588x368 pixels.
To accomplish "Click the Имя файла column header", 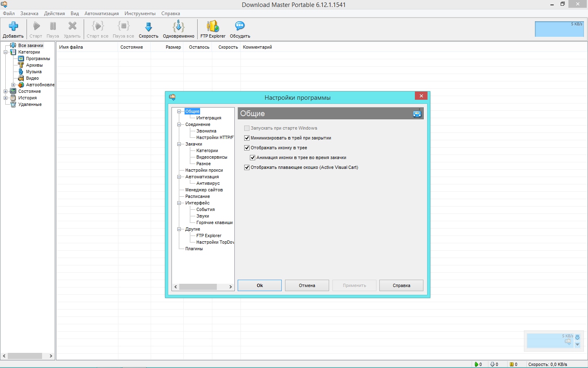I will click(87, 47).
